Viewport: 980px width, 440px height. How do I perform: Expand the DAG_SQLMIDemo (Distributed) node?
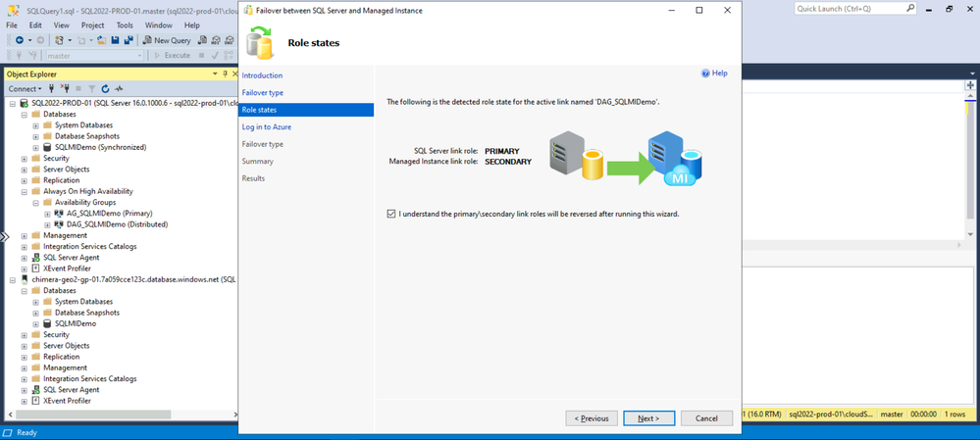pos(47,224)
